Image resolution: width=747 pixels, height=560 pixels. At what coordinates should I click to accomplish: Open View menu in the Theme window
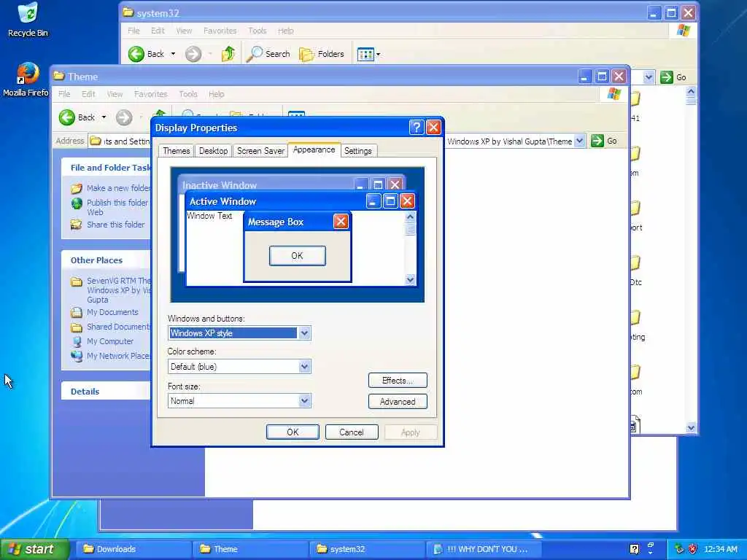click(115, 94)
